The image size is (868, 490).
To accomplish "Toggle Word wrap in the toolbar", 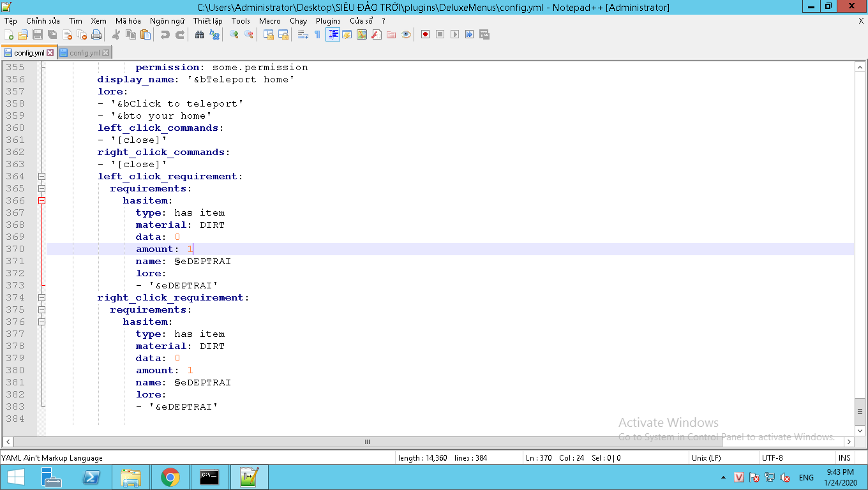I will (303, 34).
